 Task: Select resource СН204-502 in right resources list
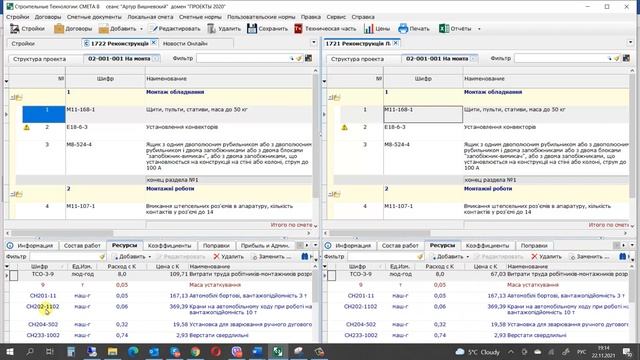coord(361,324)
